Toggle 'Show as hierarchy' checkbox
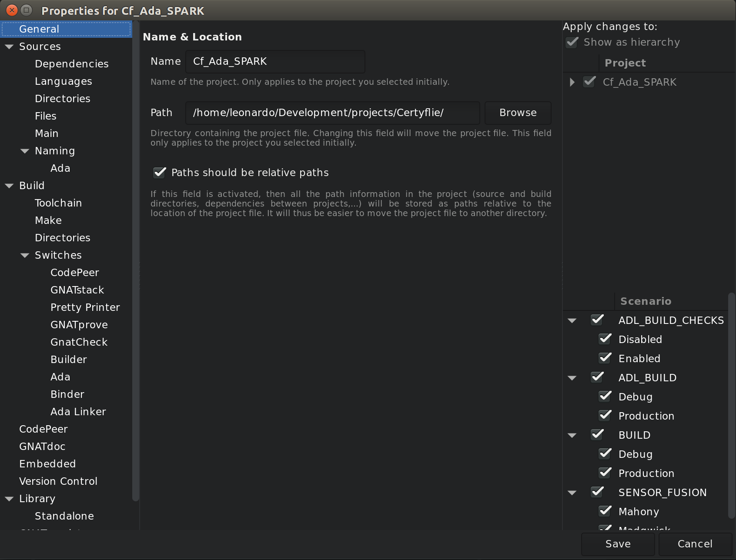 point(572,42)
